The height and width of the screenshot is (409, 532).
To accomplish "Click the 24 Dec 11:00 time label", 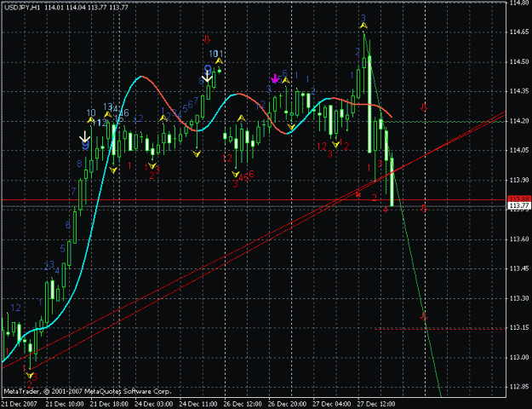I will (198, 404).
